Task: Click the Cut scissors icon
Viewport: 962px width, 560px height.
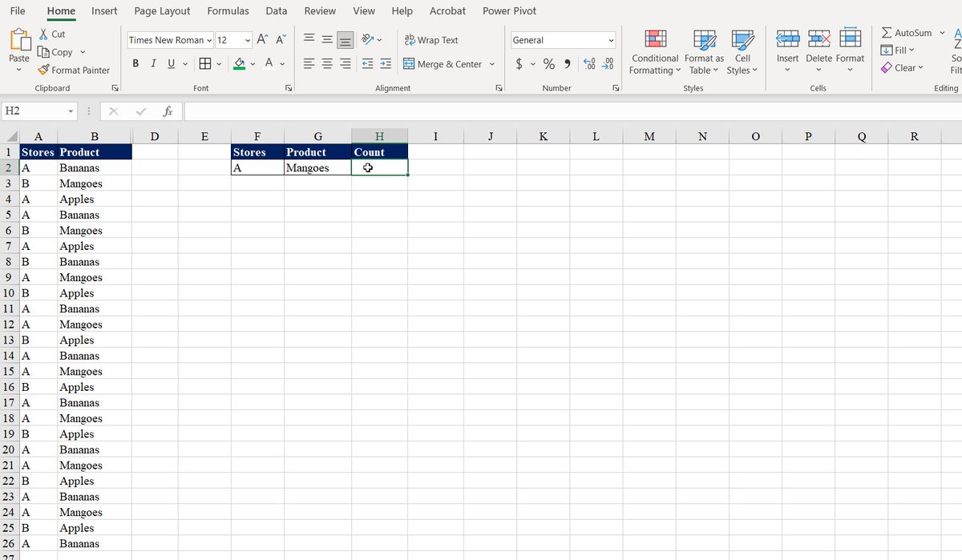Action: [x=43, y=34]
